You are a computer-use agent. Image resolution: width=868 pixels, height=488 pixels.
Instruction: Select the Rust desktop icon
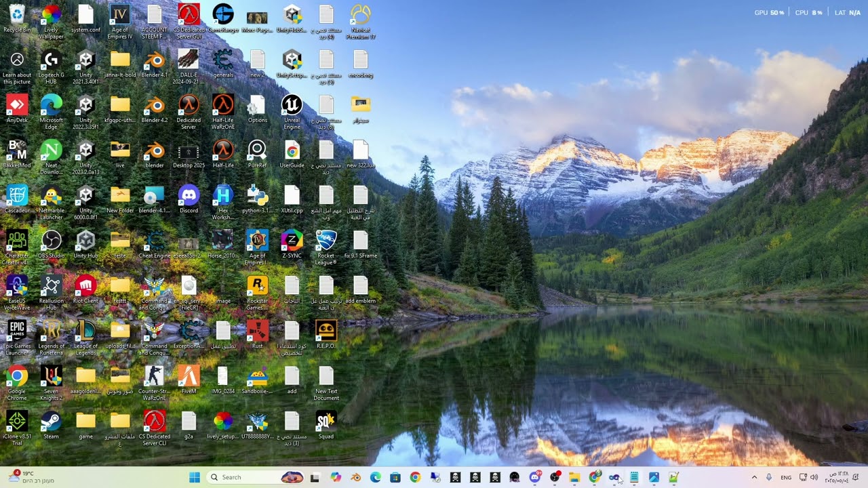(x=257, y=335)
